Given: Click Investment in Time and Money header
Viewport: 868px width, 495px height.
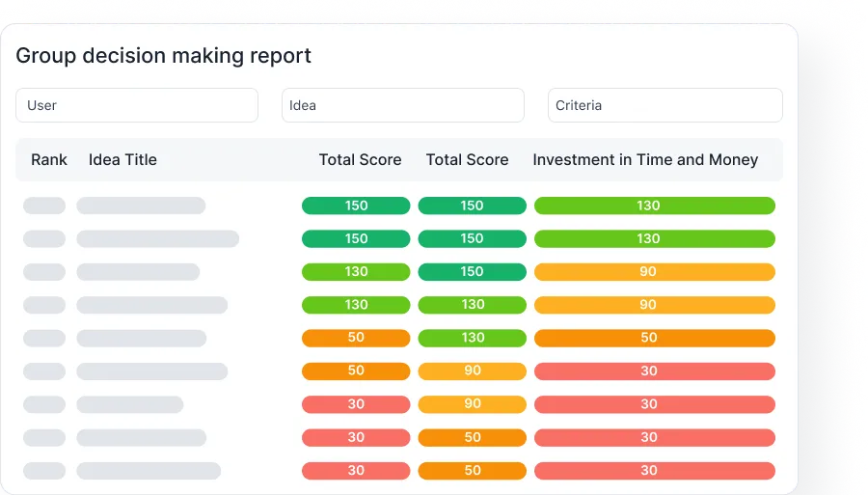Looking at the screenshot, I should tap(645, 160).
